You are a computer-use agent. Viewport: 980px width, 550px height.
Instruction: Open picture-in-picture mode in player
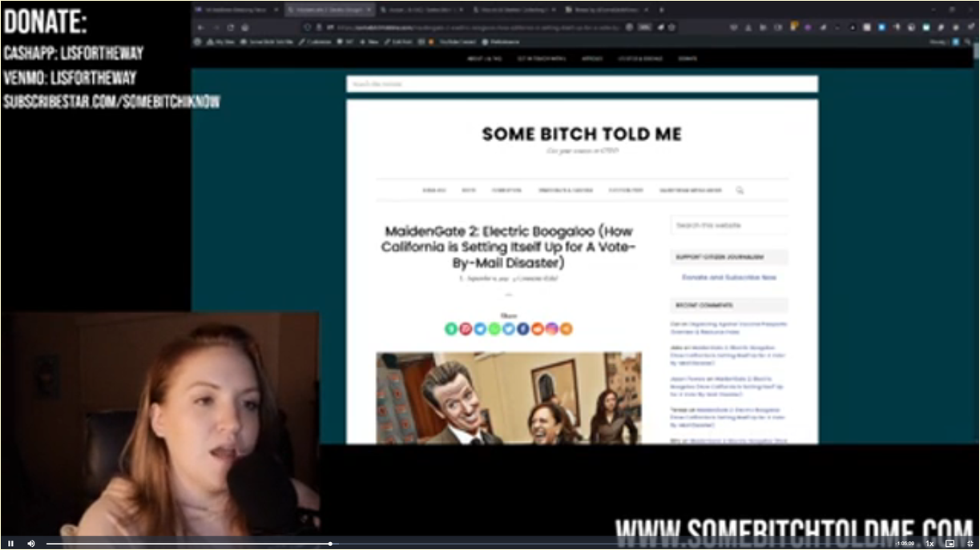950,544
